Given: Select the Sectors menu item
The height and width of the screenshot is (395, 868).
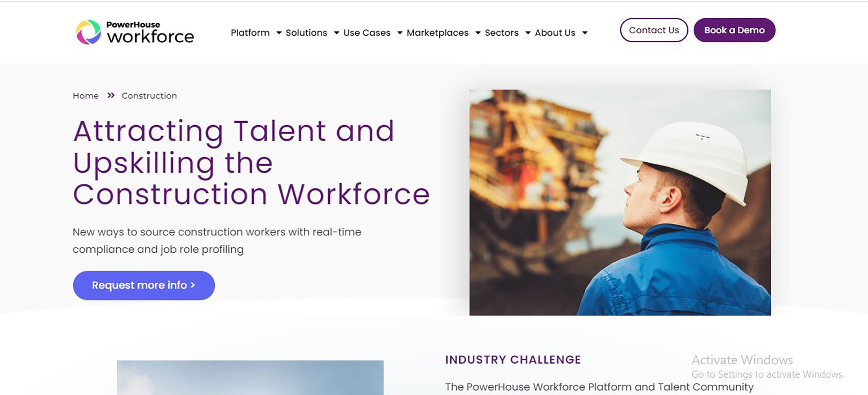Looking at the screenshot, I should click(x=501, y=33).
